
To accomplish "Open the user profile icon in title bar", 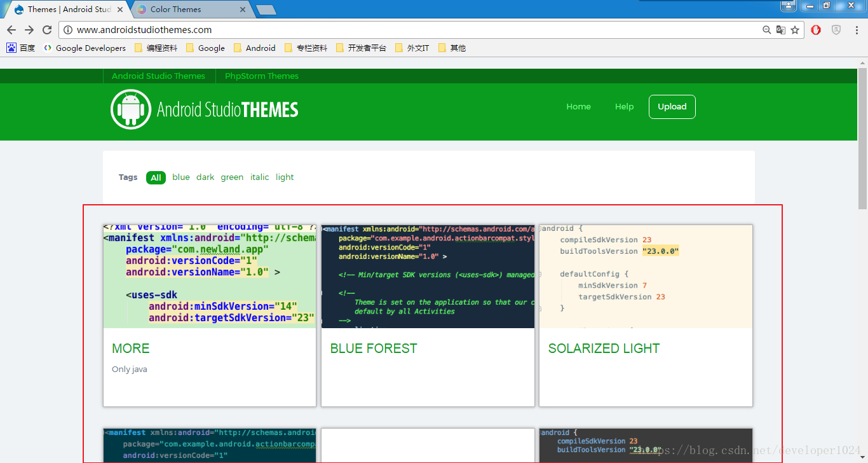I will coord(789,6).
